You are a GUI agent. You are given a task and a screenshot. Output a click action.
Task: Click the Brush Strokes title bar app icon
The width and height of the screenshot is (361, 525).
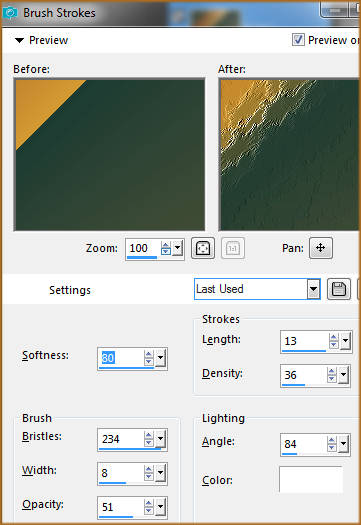10,13
